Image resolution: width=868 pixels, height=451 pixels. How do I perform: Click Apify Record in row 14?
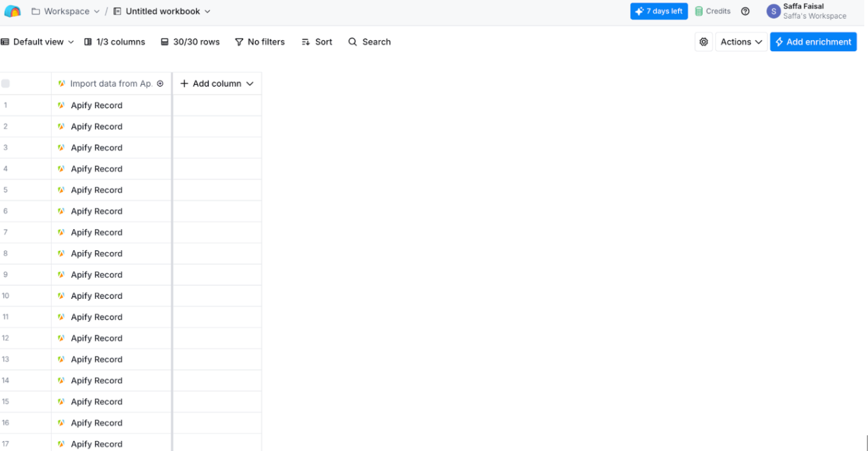96,381
